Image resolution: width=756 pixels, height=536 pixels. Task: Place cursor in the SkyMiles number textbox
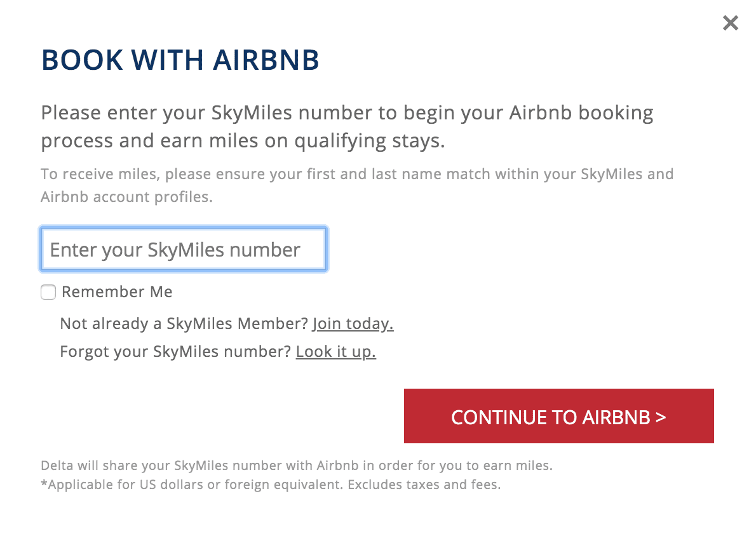tap(183, 249)
